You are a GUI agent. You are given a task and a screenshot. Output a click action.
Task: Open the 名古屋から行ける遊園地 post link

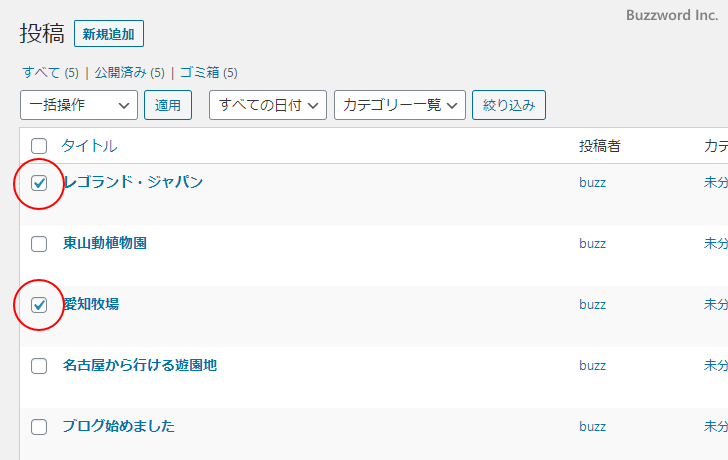tap(139, 365)
